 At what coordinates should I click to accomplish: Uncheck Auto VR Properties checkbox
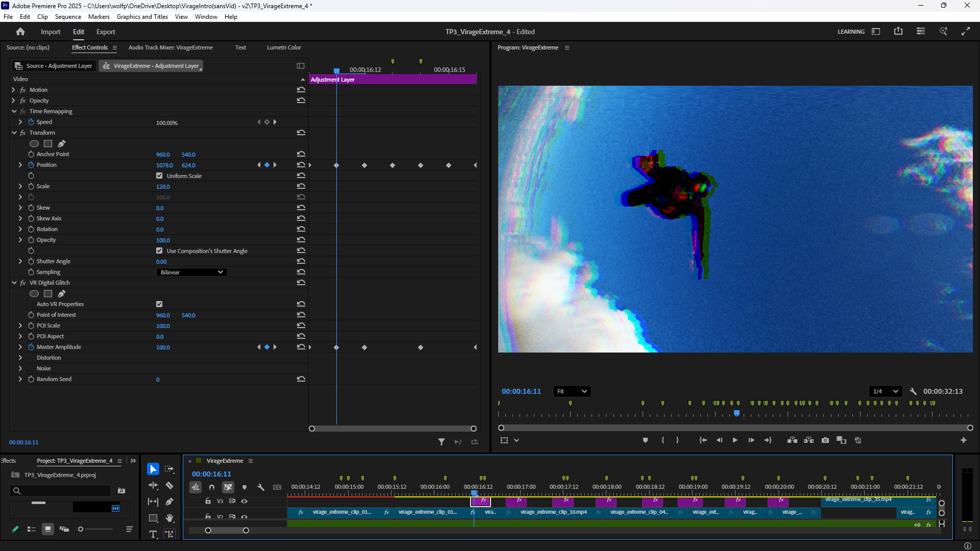159,304
